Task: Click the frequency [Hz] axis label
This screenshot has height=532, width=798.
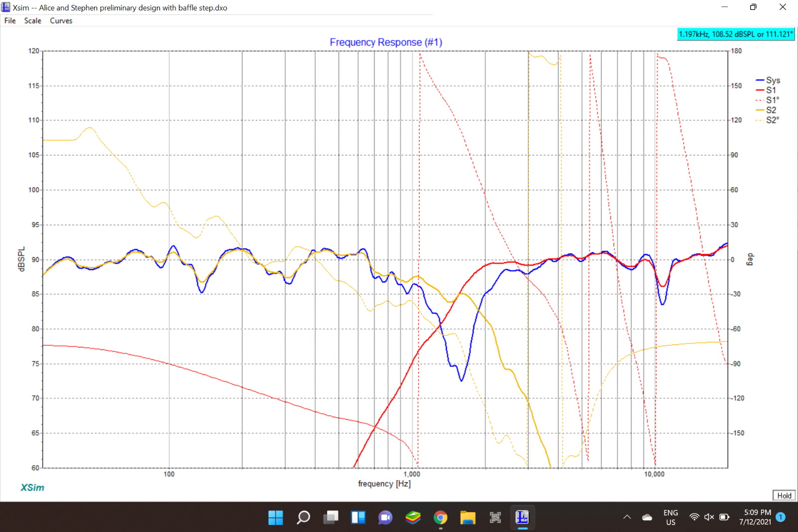Action: pyautogui.click(x=385, y=484)
